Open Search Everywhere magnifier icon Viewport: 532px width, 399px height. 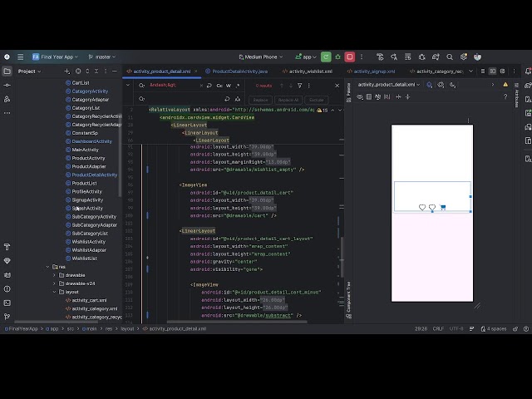coord(450,57)
